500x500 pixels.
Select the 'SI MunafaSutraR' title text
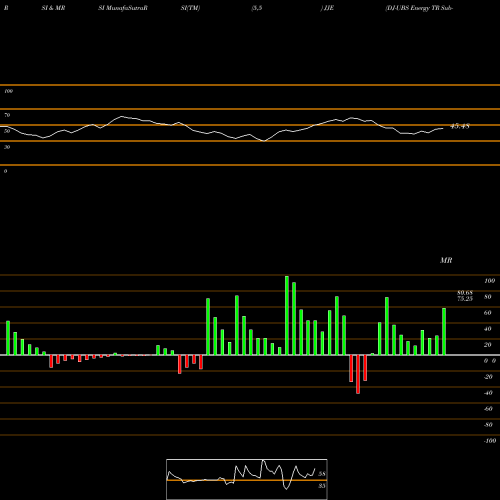pyautogui.click(x=123, y=8)
